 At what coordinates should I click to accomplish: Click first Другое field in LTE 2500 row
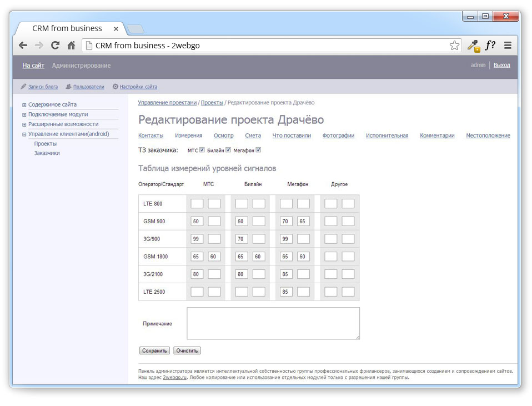pyautogui.click(x=331, y=292)
